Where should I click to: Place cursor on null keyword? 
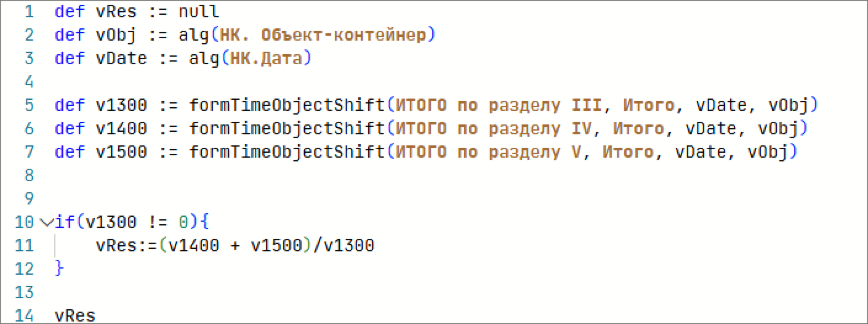[x=198, y=12]
